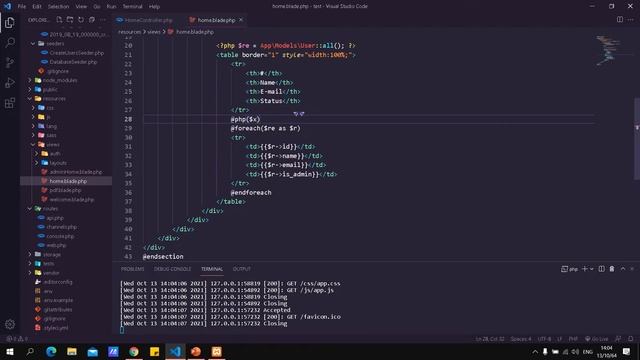Open Microsoft Edge from the taskbar
The width and height of the screenshot is (640, 360).
(51, 351)
